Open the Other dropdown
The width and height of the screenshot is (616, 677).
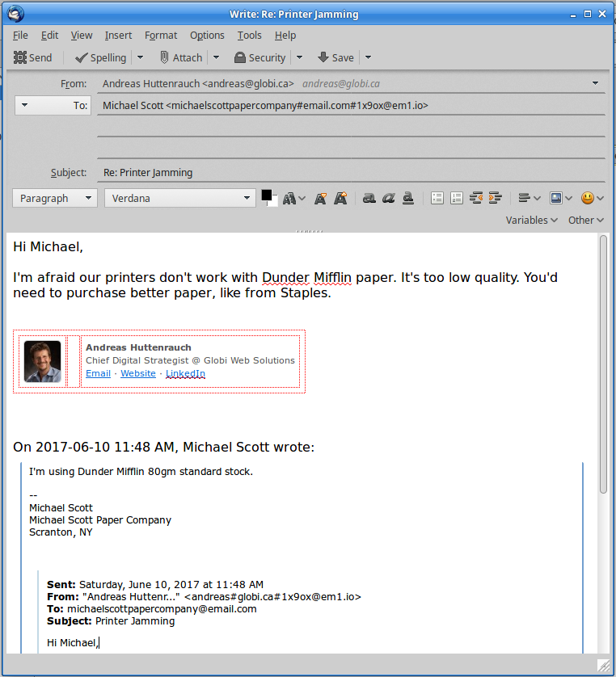(x=586, y=221)
